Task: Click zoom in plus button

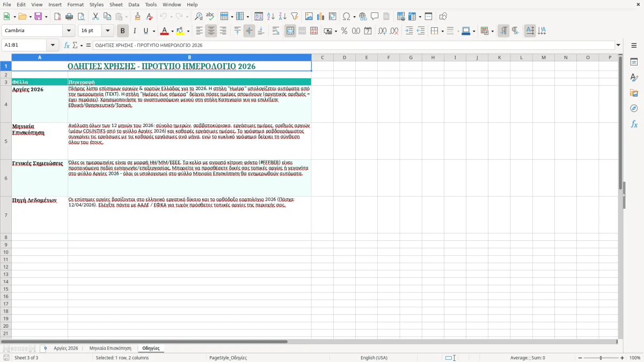Action: [x=623, y=358]
